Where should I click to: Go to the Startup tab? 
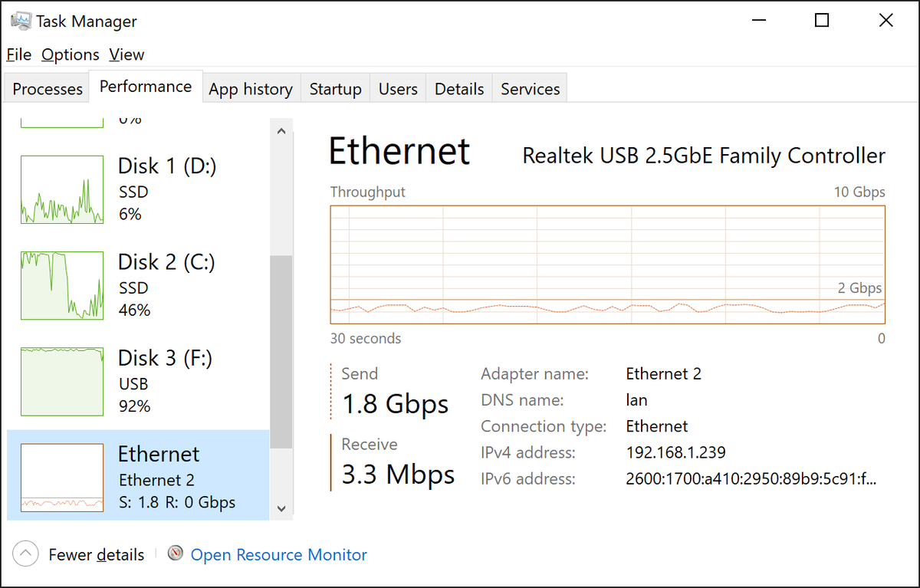(335, 89)
